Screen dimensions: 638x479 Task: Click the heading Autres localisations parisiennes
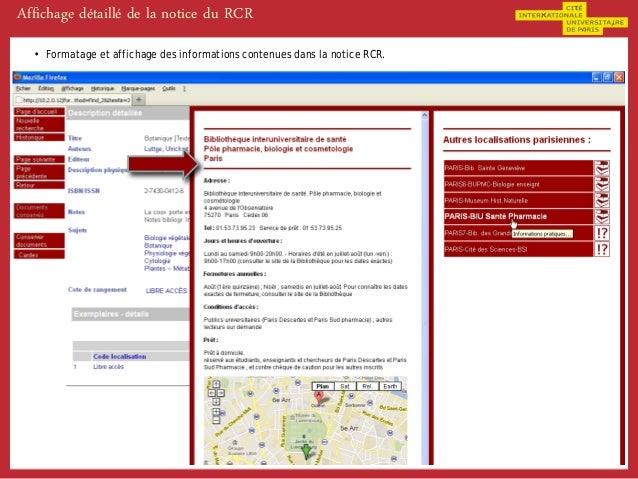click(517, 140)
